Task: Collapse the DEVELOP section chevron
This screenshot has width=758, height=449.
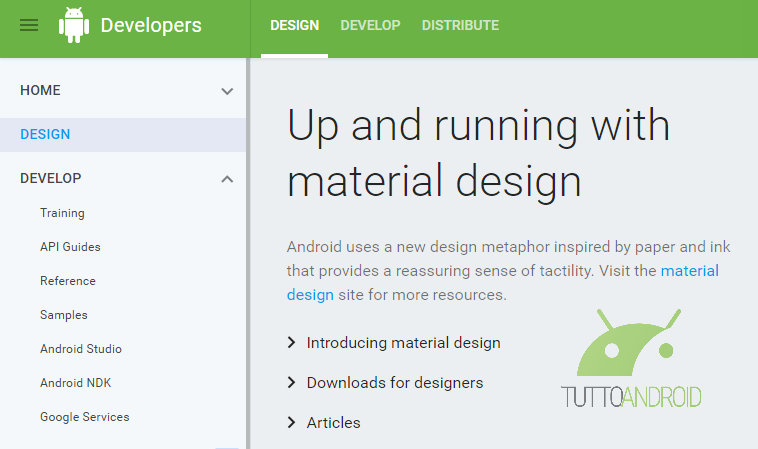Action: point(227,179)
